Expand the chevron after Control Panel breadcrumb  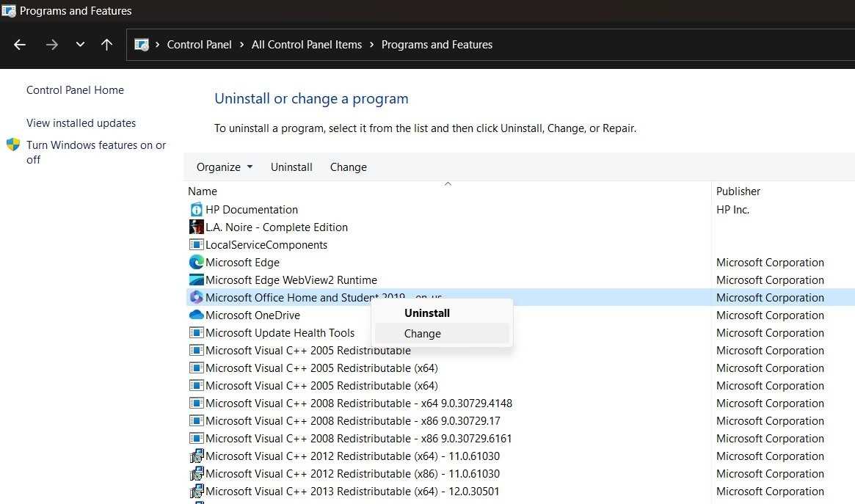(241, 45)
